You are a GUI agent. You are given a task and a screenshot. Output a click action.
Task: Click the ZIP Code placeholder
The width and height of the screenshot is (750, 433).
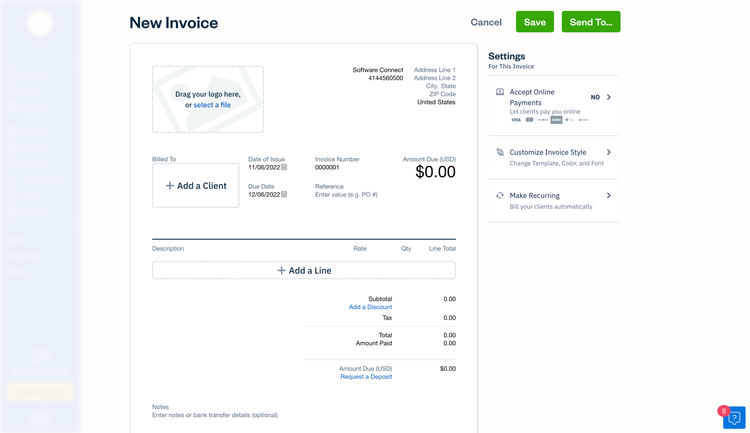click(x=442, y=94)
